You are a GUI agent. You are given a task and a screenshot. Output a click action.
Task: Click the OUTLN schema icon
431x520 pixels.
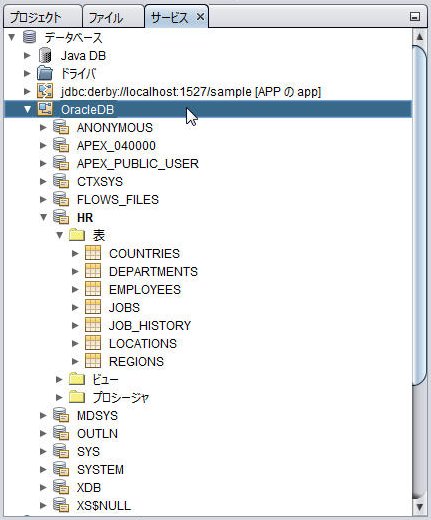pyautogui.click(x=61, y=433)
